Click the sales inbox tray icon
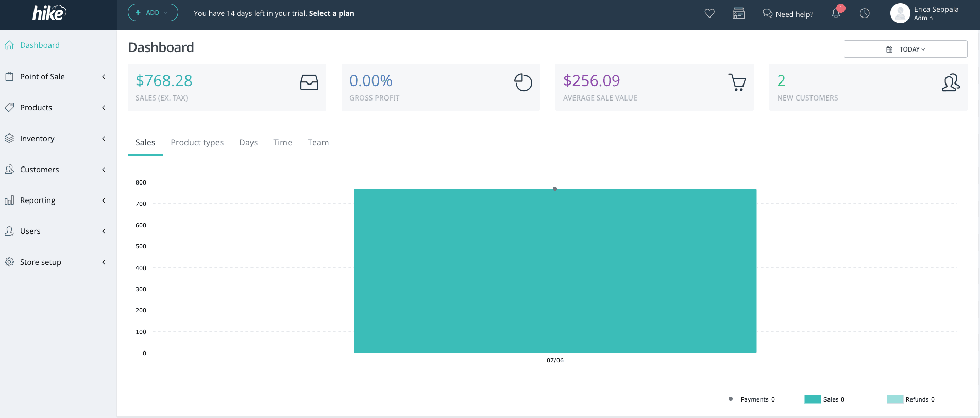 pos(309,82)
